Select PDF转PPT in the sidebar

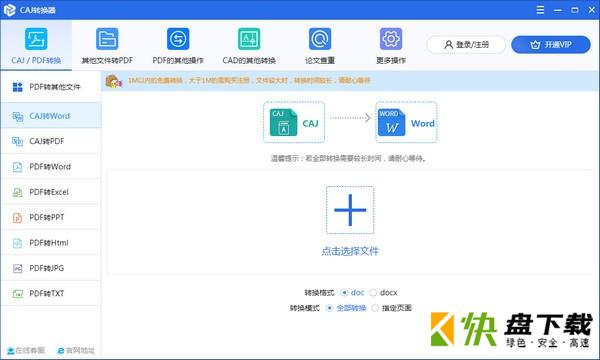[51, 217]
